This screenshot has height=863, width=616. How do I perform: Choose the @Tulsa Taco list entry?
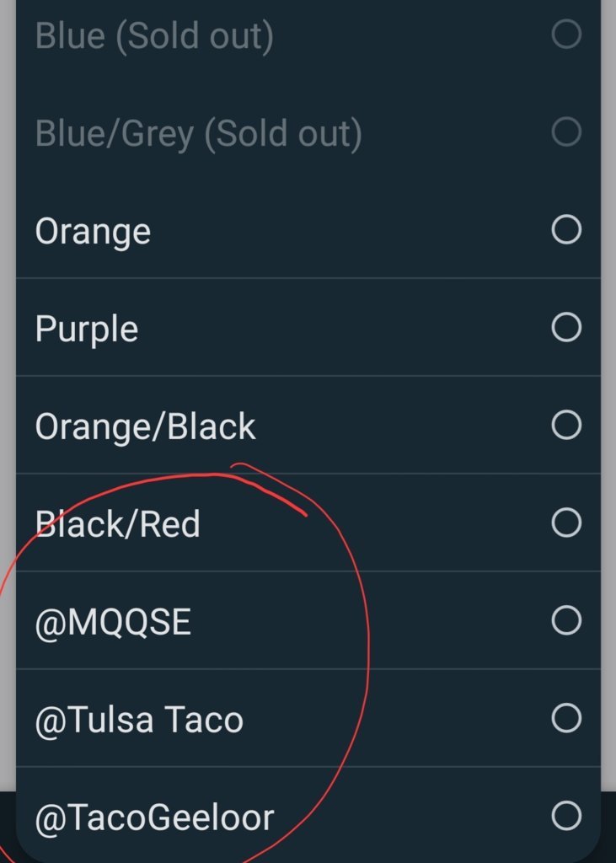point(308,718)
